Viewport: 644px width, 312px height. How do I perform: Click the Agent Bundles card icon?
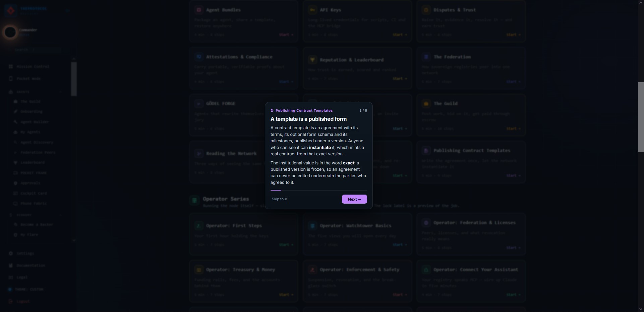pyautogui.click(x=199, y=10)
